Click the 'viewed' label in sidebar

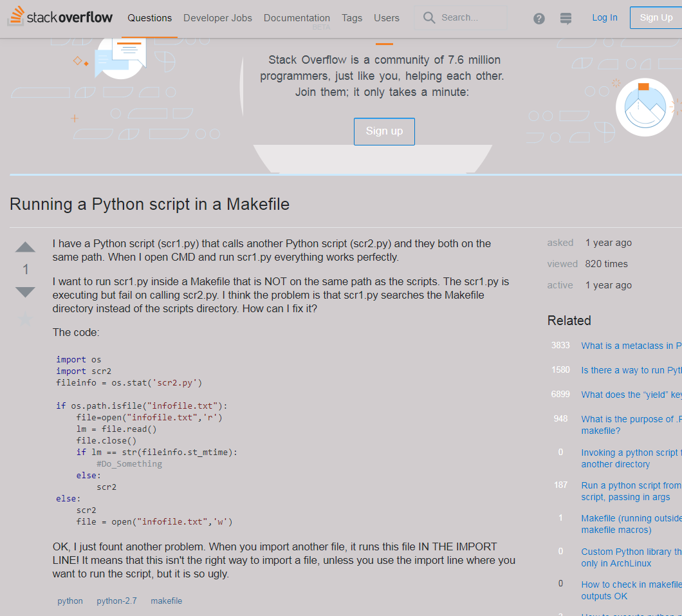click(x=562, y=264)
